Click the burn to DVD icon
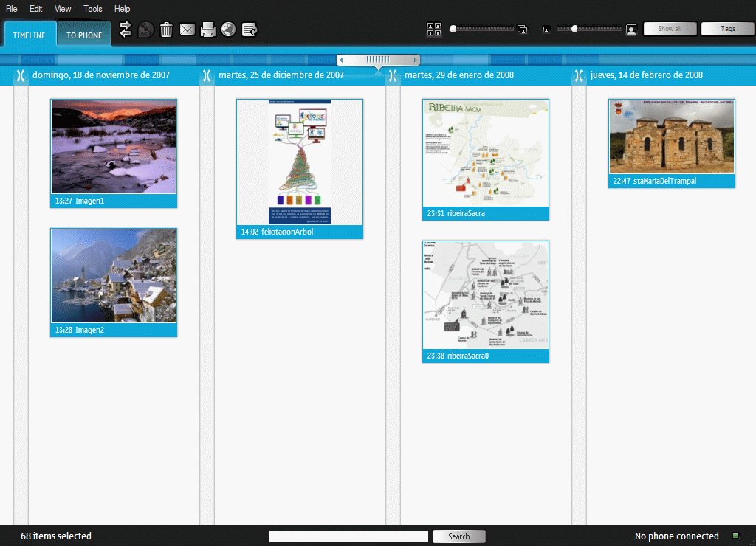Viewport: 756px width, 546px height. (x=145, y=30)
